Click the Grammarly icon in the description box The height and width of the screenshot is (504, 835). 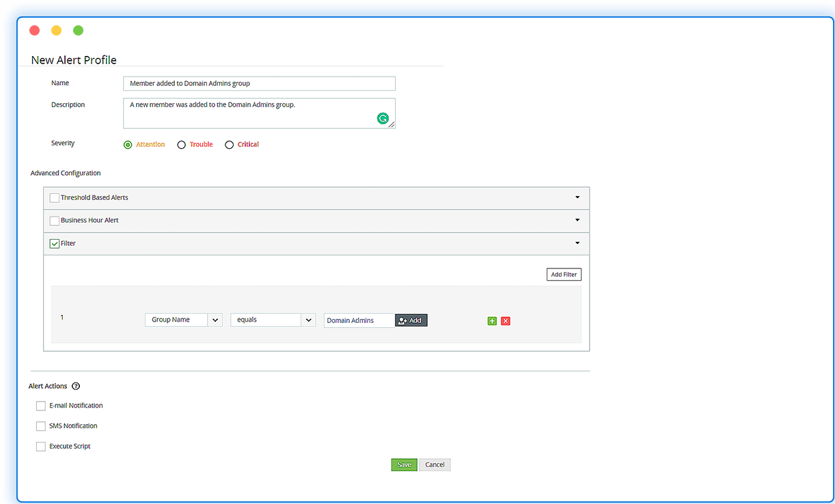tap(383, 118)
